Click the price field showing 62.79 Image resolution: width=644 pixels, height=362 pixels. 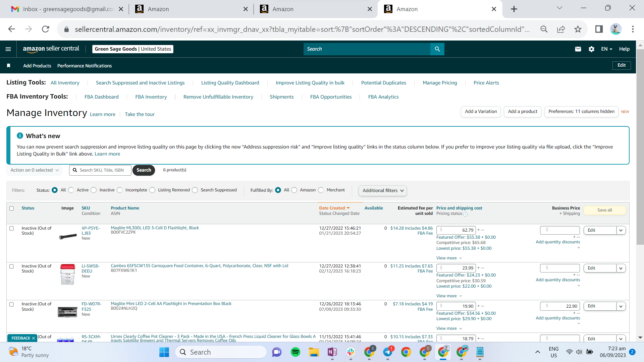[x=456, y=230]
